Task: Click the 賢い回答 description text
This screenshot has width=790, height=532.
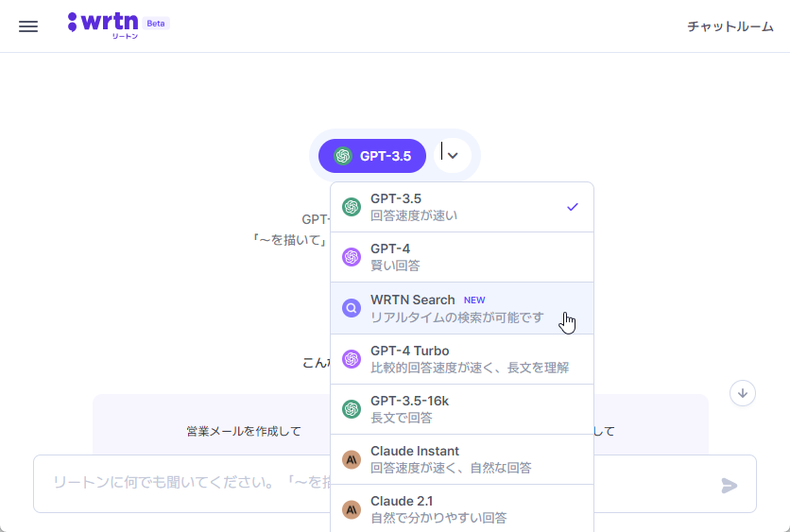Action: tap(395, 266)
